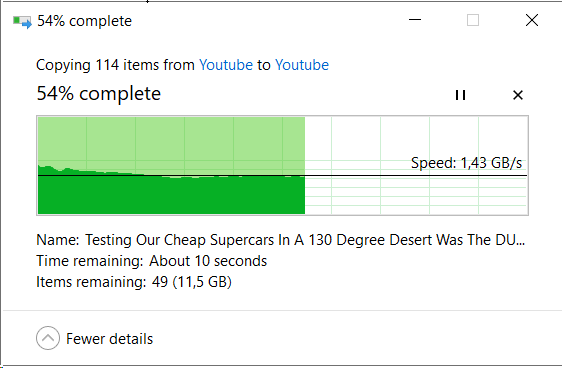The image size is (562, 368).
Task: Click the Time remaining: About 10 seconds text
Action: click(x=152, y=261)
